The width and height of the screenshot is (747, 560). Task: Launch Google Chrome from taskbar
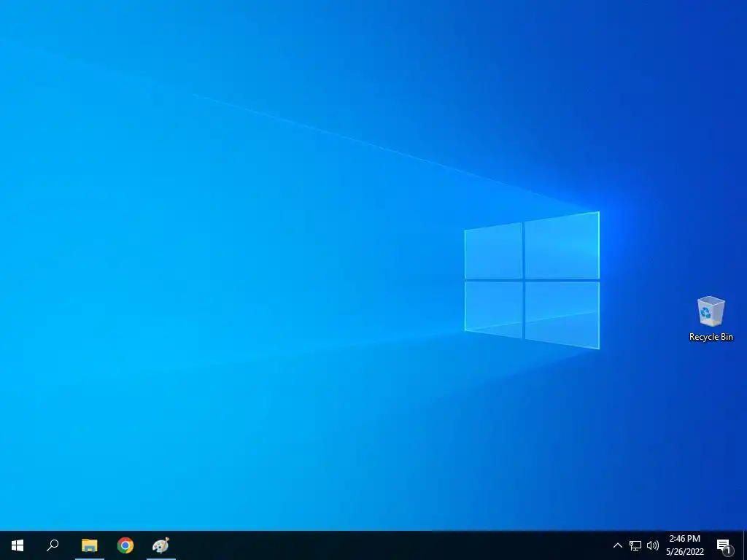(x=125, y=545)
